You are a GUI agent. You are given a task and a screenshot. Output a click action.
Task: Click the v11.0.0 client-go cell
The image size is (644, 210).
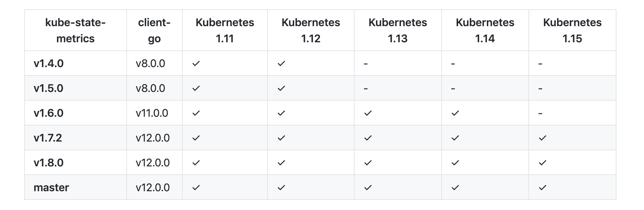[152, 113]
